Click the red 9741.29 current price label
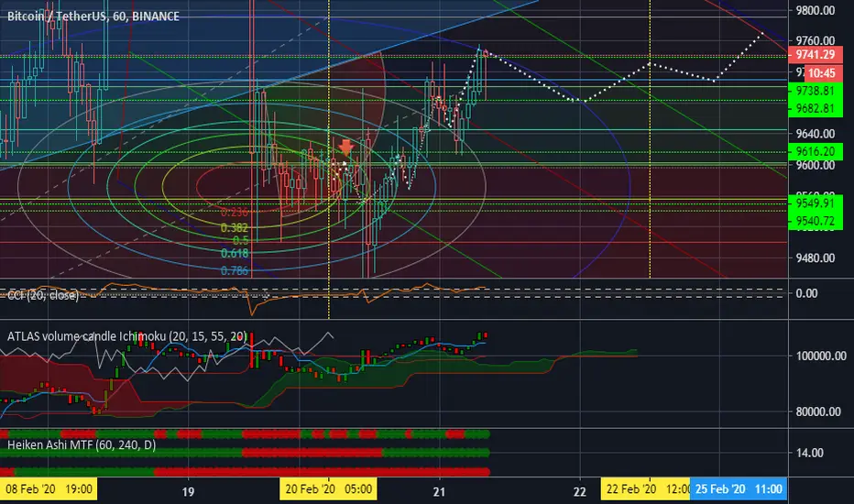This screenshot has width=854, height=504. point(815,54)
